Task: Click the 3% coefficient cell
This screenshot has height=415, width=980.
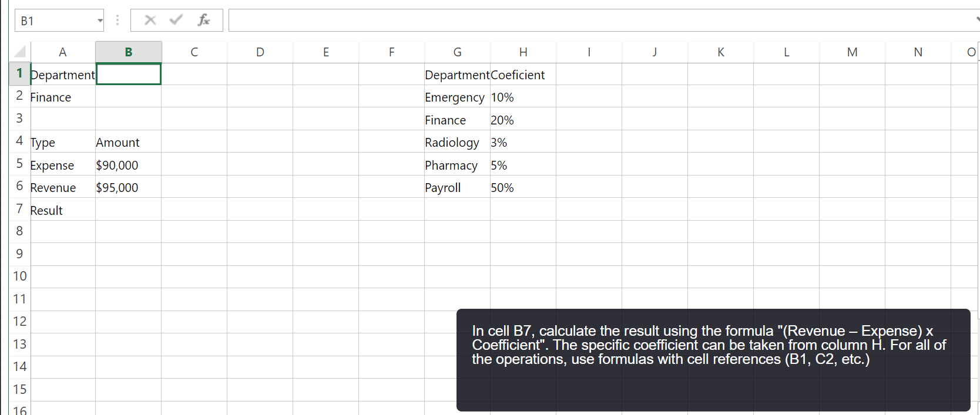Action: 523,142
